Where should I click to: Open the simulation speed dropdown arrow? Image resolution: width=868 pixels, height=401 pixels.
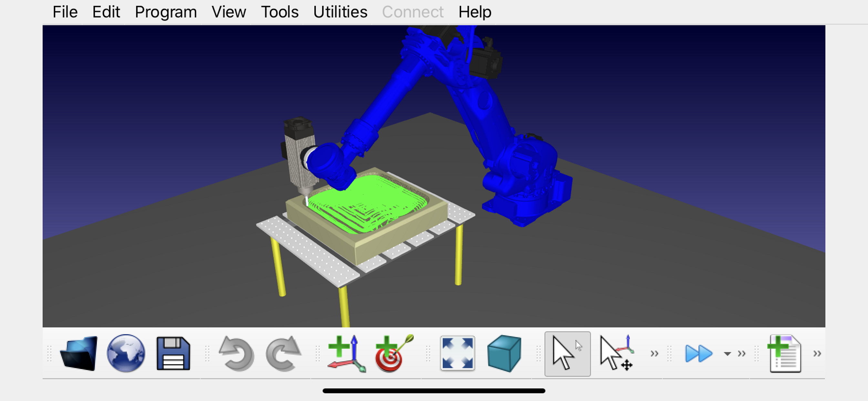click(x=727, y=354)
